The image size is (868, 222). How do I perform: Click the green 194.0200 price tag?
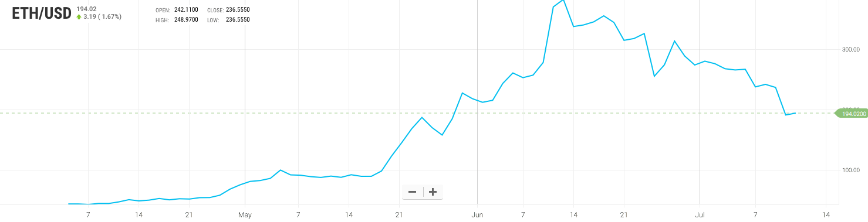coord(850,113)
